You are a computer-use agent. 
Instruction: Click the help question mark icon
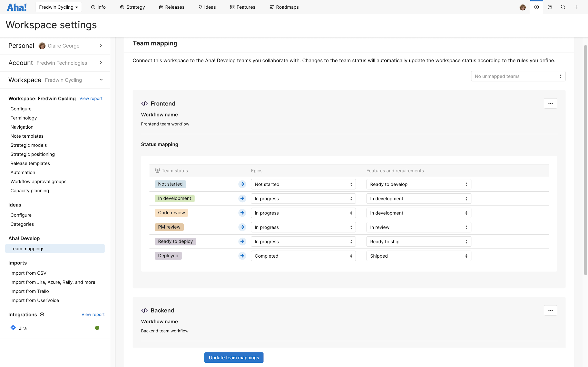(550, 7)
